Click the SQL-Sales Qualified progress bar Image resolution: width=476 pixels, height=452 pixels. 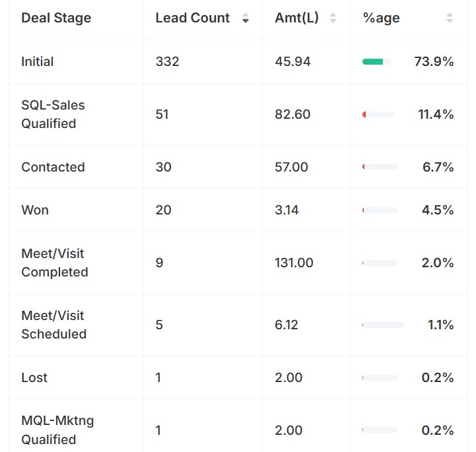point(378,115)
